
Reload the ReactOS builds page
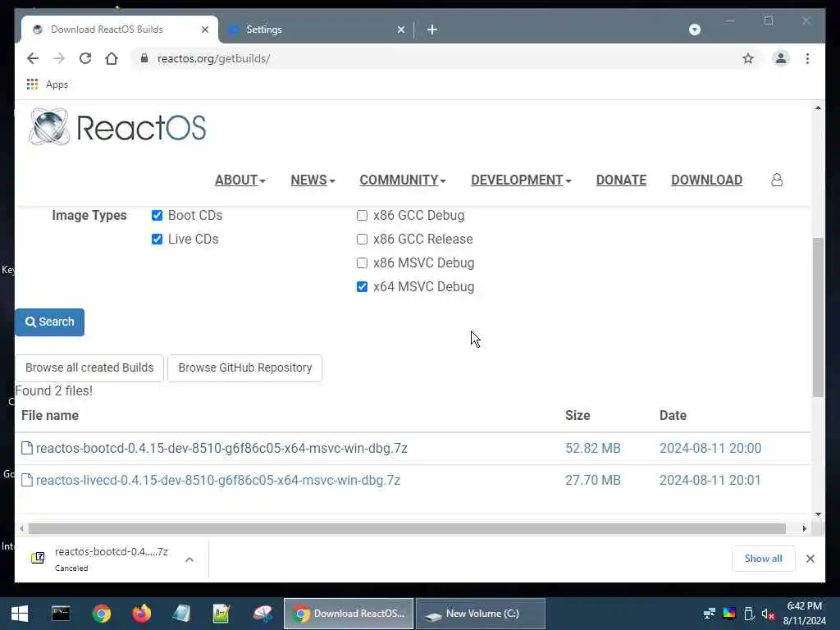point(85,58)
